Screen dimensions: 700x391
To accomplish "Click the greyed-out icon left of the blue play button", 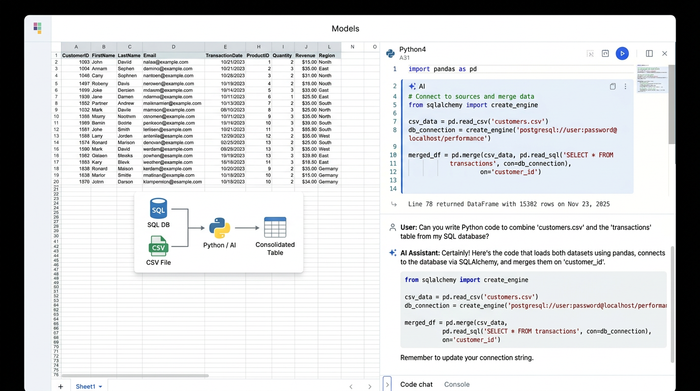I will [x=590, y=54].
